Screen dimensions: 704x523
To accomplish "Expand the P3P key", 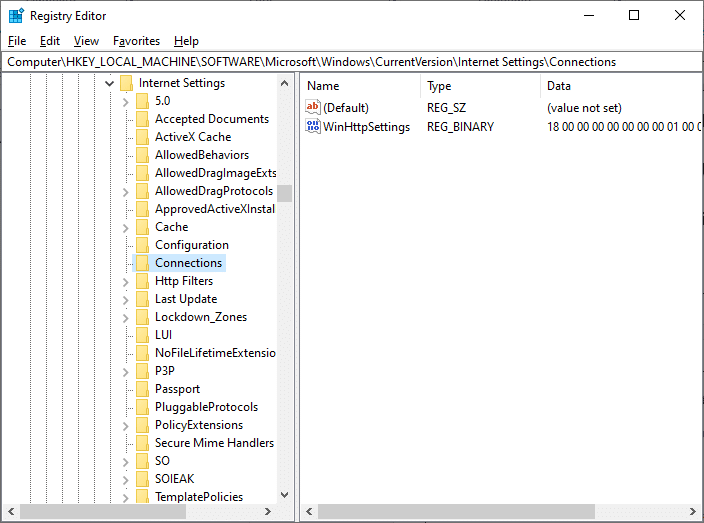I will pyautogui.click(x=126, y=372).
